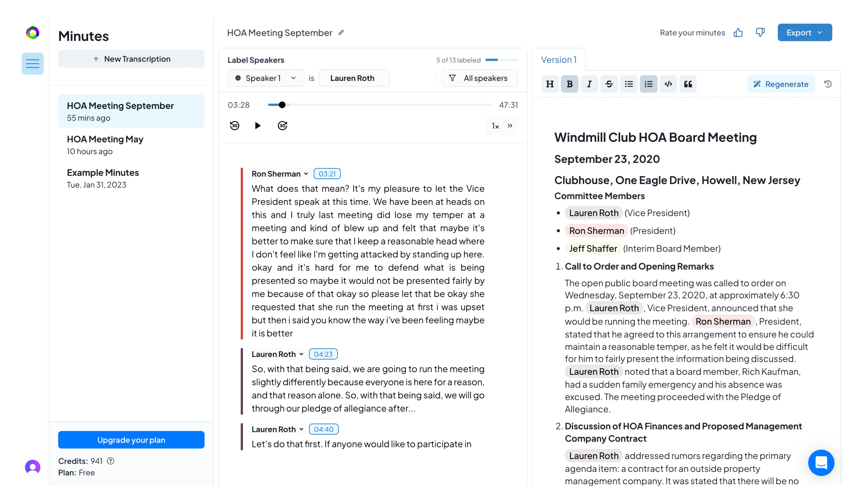Apply italic formatting in the editor toolbar
This screenshot has height=504, width=862.
tap(589, 84)
